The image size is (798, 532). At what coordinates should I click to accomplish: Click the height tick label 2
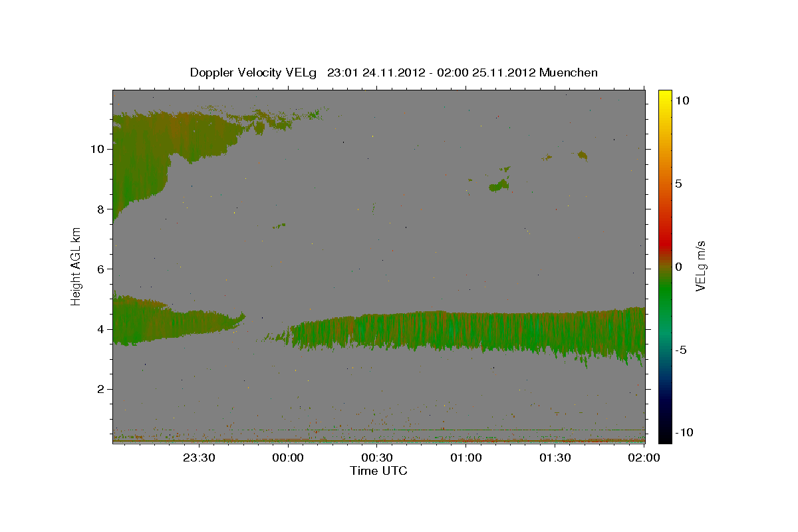coord(101,389)
